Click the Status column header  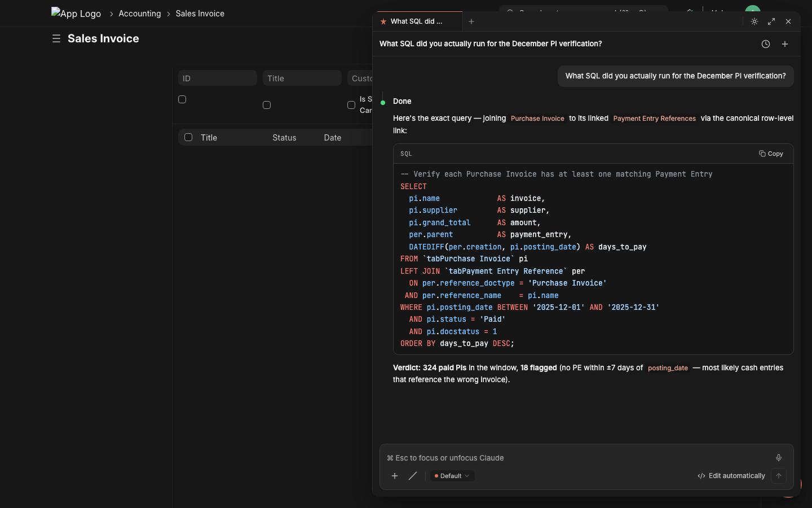point(284,138)
